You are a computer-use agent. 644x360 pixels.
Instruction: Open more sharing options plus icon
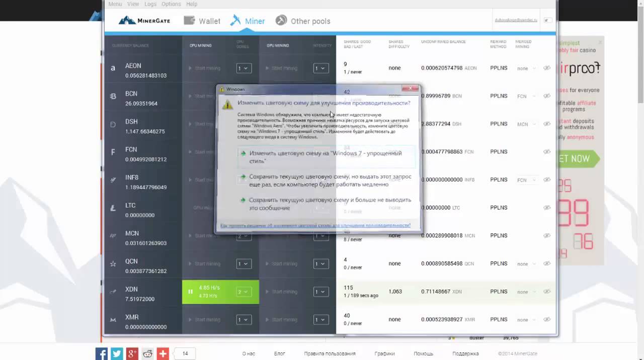(163, 353)
